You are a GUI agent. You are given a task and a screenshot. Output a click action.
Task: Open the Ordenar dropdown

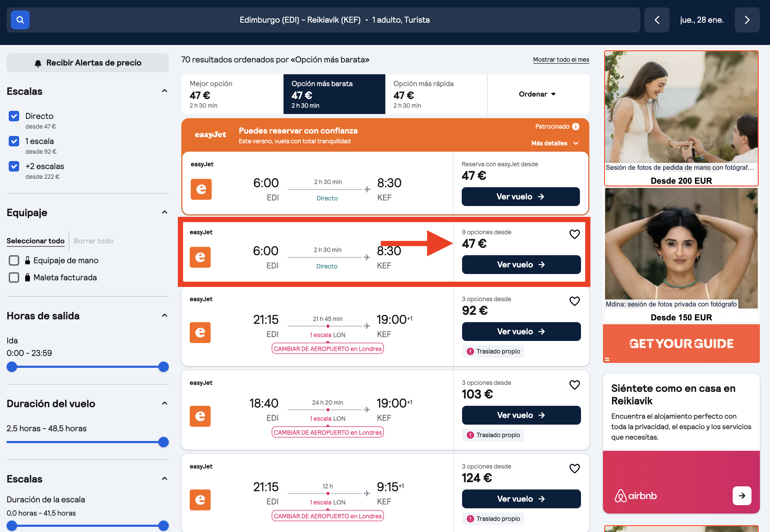(538, 94)
